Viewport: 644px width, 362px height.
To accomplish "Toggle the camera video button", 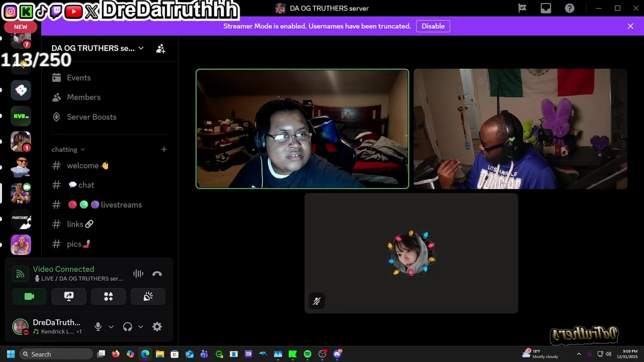I will click(x=29, y=297).
